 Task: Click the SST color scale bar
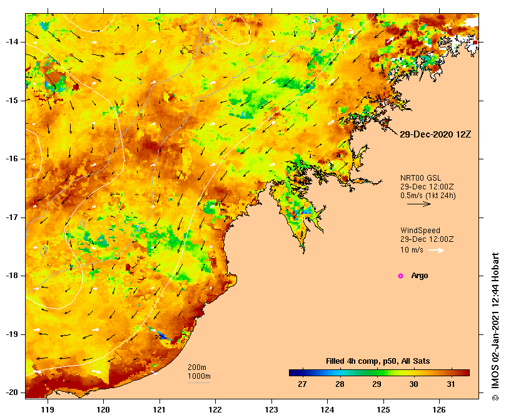click(379, 373)
